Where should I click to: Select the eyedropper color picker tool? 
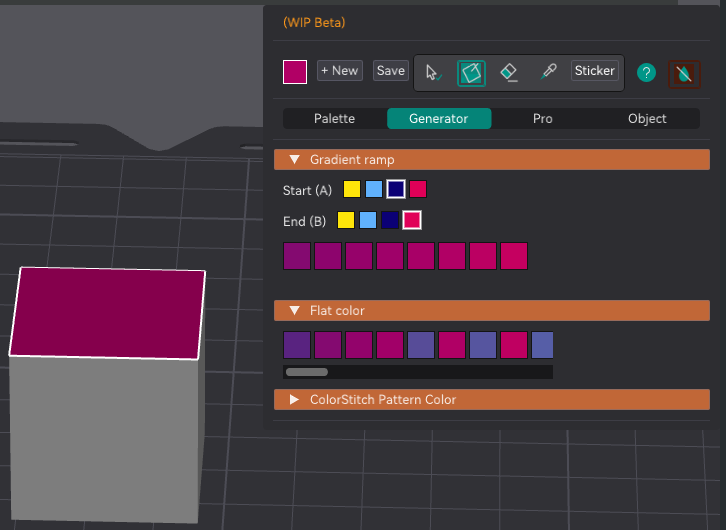pos(548,72)
